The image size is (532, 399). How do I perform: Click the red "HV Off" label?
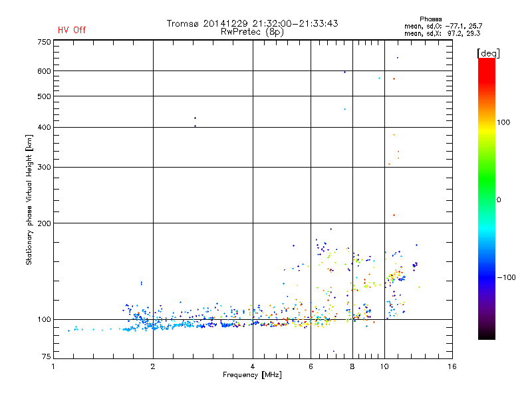pos(72,30)
